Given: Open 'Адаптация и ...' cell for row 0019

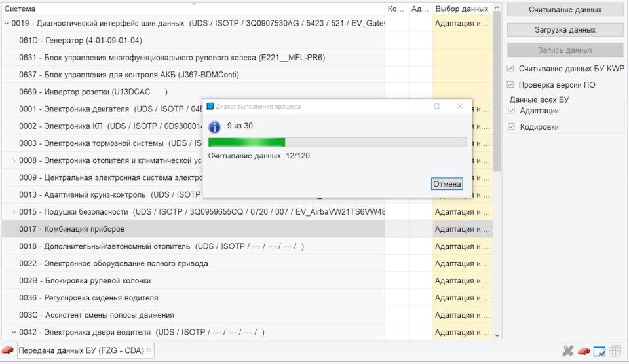Looking at the screenshot, I should point(463,24).
